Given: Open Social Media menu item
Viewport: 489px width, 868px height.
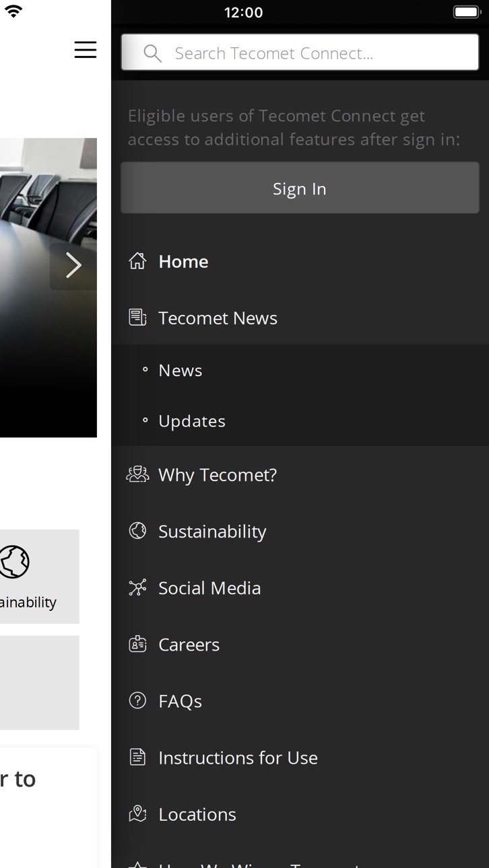Looking at the screenshot, I should 300,587.
